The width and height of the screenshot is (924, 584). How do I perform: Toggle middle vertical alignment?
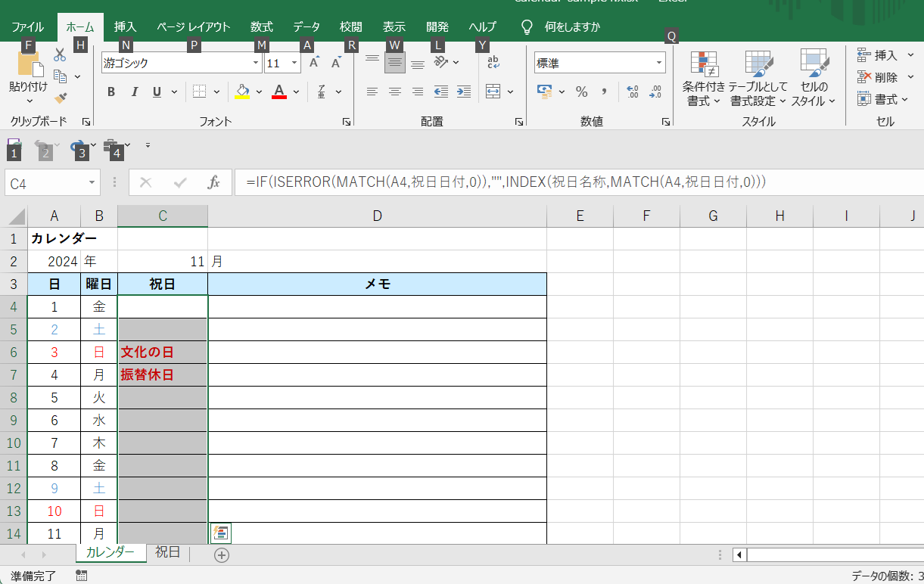click(x=394, y=64)
